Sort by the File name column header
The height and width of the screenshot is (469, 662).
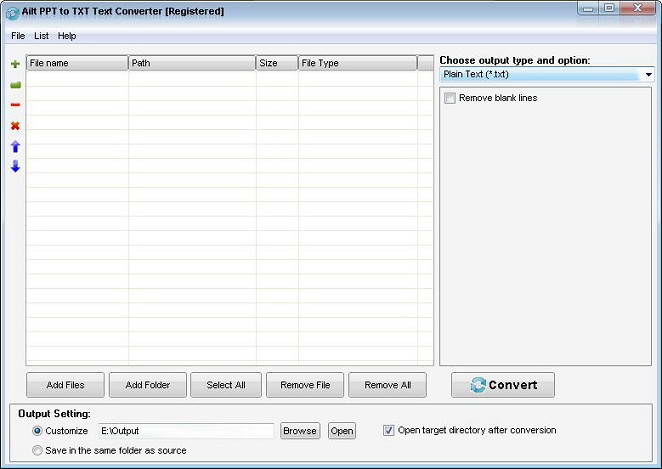[77, 63]
